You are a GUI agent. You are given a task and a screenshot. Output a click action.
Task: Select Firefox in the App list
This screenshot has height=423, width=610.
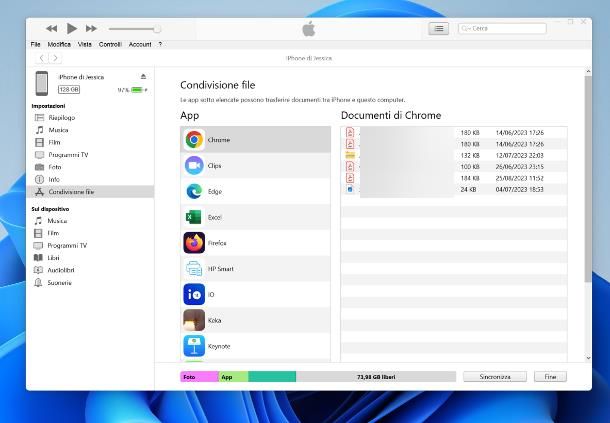(x=256, y=243)
